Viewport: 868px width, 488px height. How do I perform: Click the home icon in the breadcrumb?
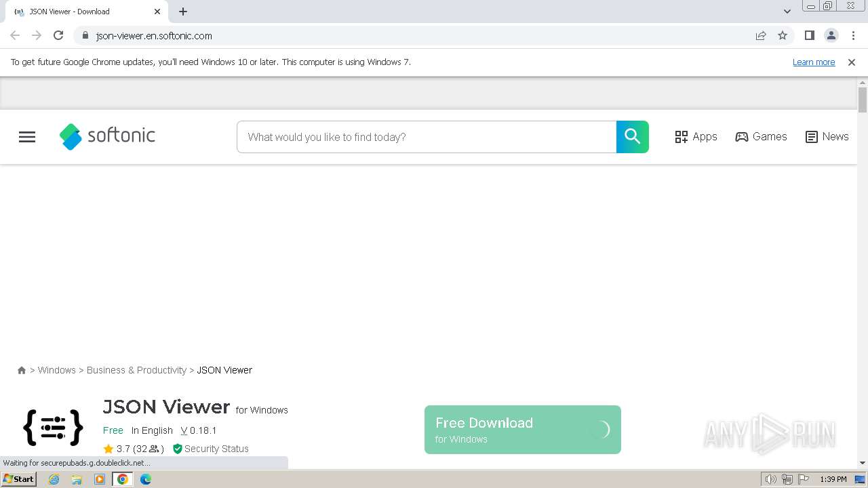pos(22,370)
